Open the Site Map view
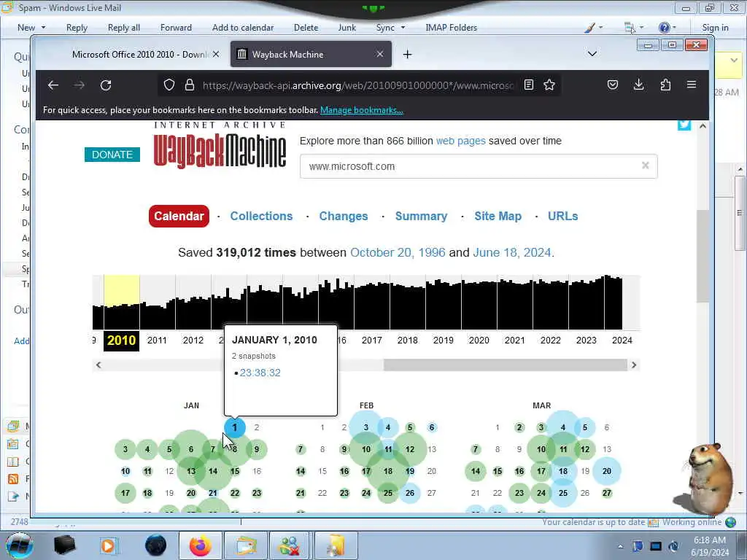This screenshot has width=747, height=560. [498, 216]
